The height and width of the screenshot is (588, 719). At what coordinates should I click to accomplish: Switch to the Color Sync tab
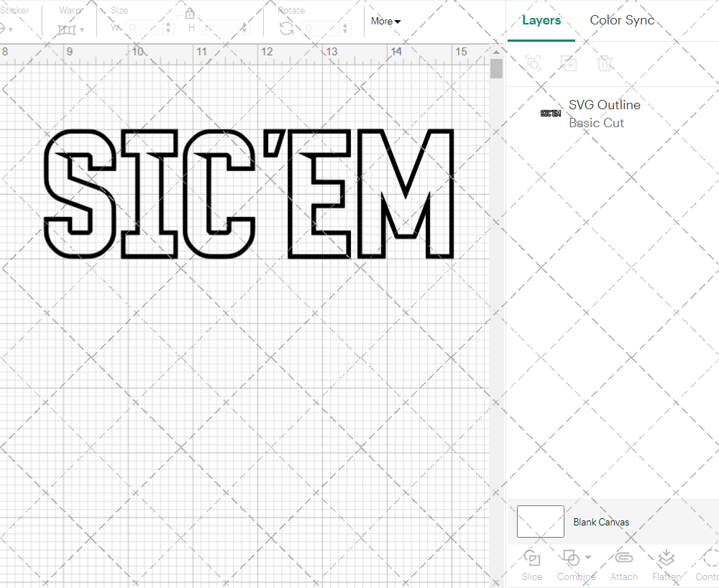pos(621,20)
